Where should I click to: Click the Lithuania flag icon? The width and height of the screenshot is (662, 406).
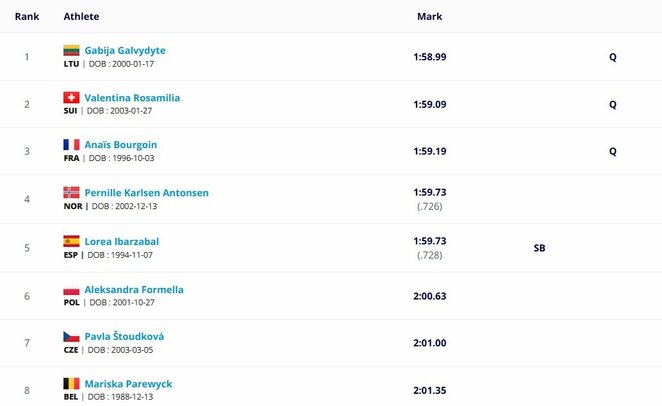coord(71,51)
